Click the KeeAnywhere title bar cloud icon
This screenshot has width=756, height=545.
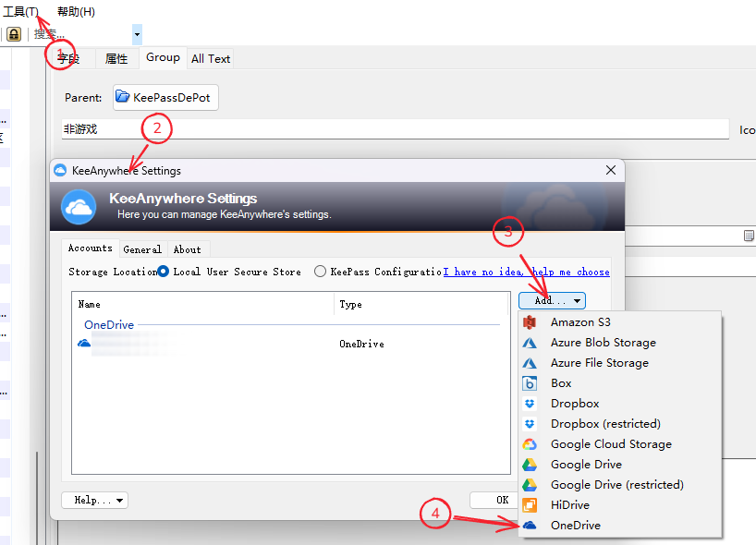(x=60, y=170)
